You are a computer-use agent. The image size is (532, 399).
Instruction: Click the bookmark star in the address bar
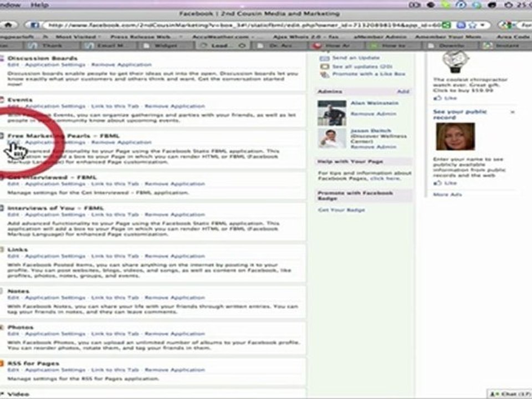tap(472, 25)
